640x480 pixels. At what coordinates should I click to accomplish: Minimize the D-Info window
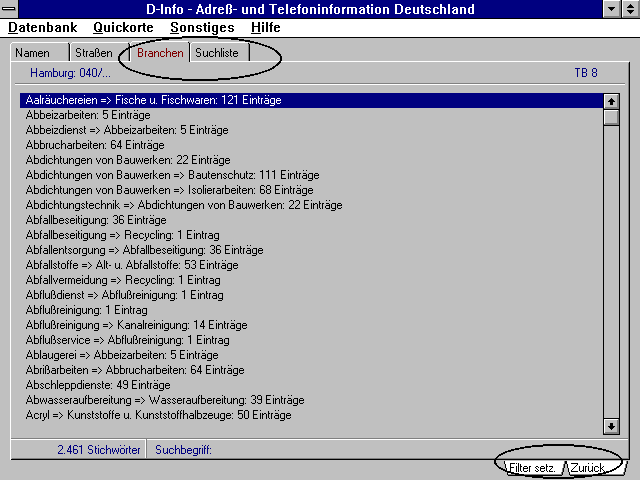pos(611,9)
